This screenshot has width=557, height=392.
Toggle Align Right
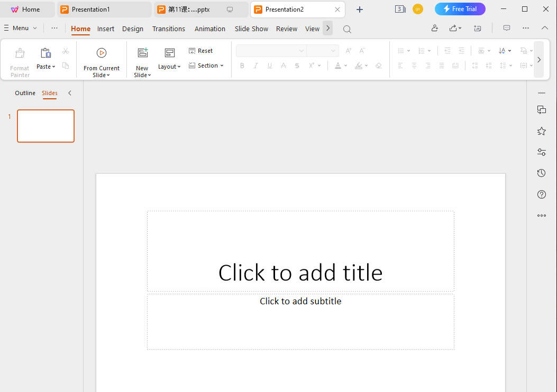coord(428,66)
